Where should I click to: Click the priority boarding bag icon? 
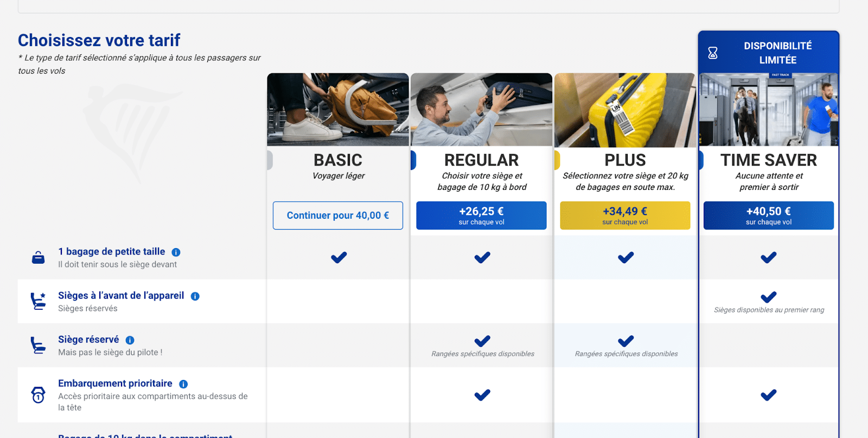[x=38, y=395]
